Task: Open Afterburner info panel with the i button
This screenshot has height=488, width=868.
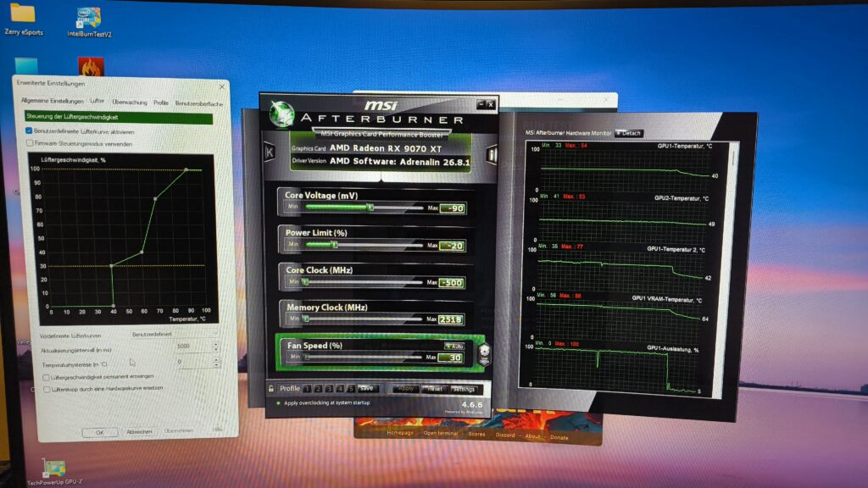Action: pyautogui.click(x=491, y=154)
